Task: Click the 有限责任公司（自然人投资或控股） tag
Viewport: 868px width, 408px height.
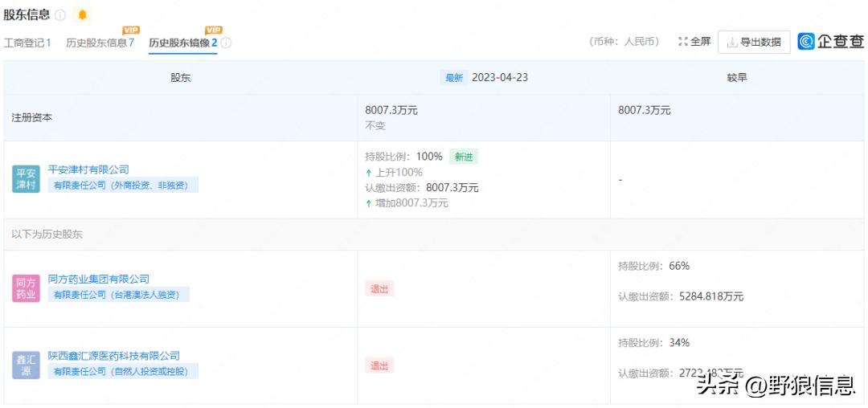Action: [x=123, y=372]
